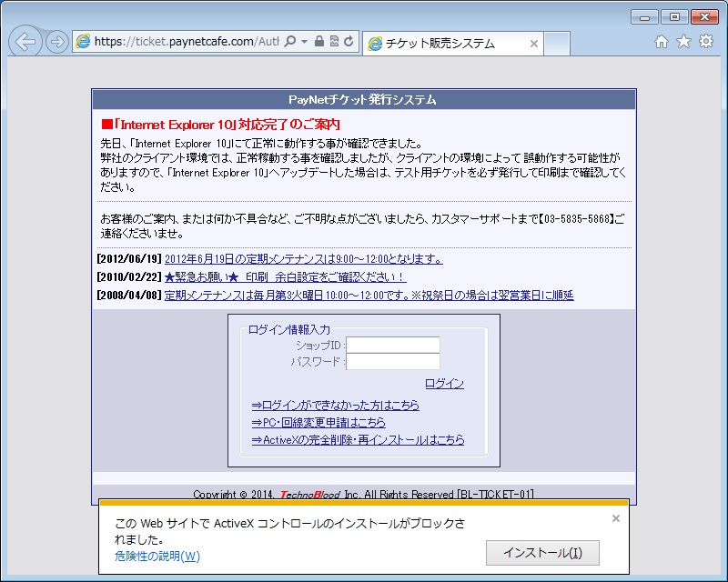This screenshot has height=582, width=728.
Task: Open PC・回線変更申請はこちら link
Action: (318, 422)
